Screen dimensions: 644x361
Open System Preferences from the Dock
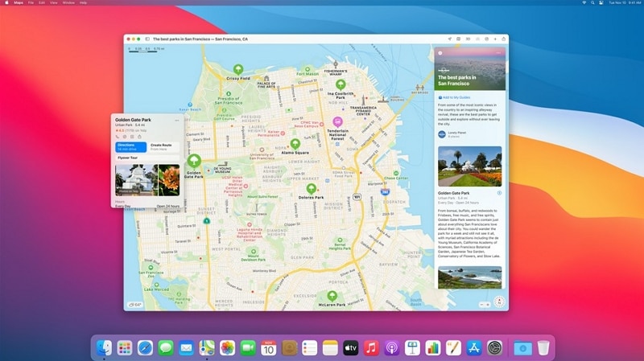(494, 348)
